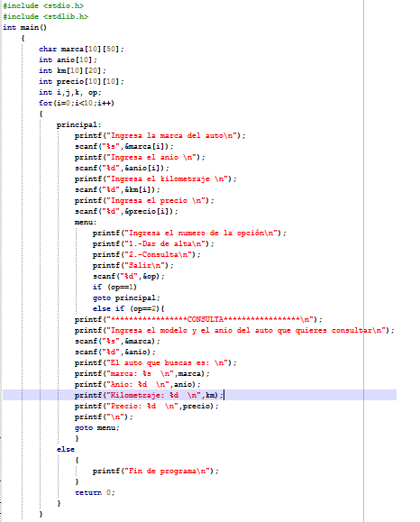
Task: Click printf 'Ingresa la marca del auto' line
Action: 160,135
